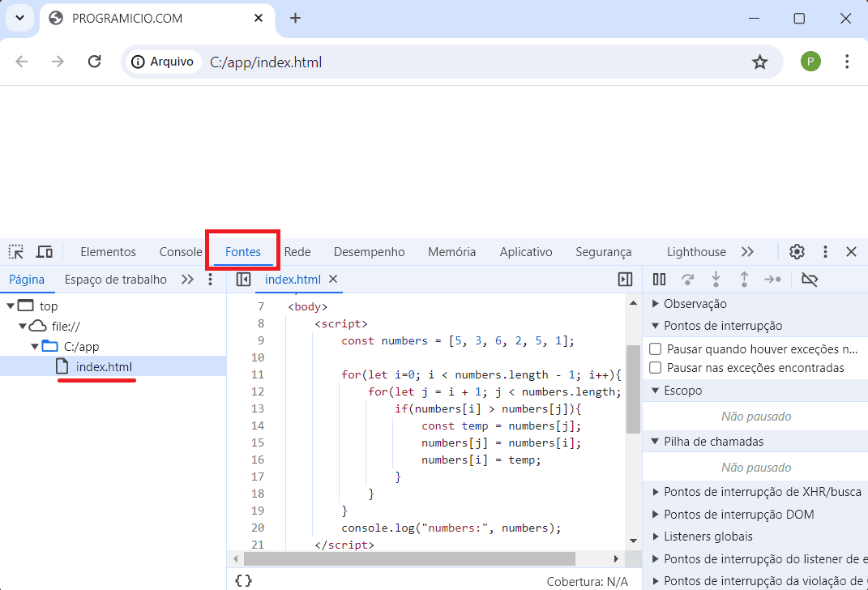The height and width of the screenshot is (590, 868).
Task: Show more navigator tabs after Espaço de trabalho
Action: click(188, 280)
